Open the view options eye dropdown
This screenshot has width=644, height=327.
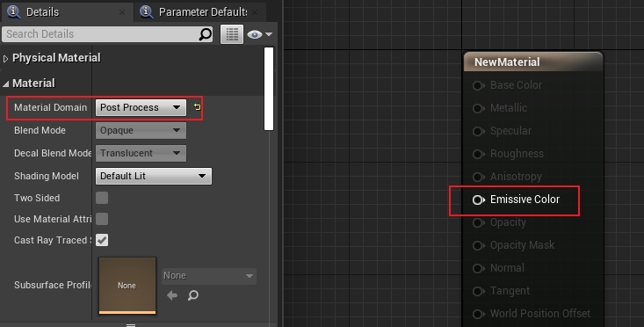pyautogui.click(x=259, y=34)
